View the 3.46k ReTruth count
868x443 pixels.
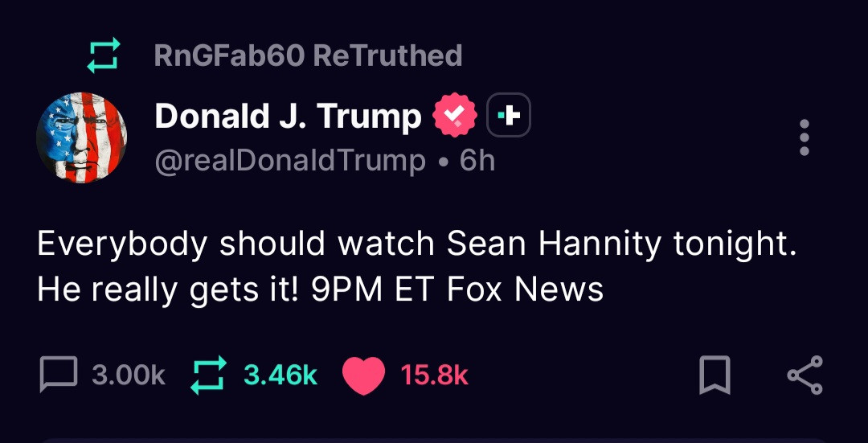coord(280,375)
